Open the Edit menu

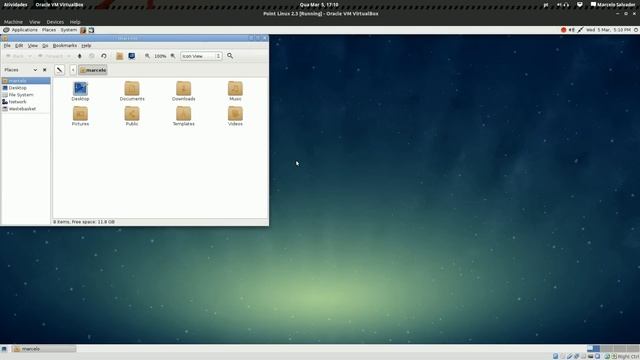[19, 46]
